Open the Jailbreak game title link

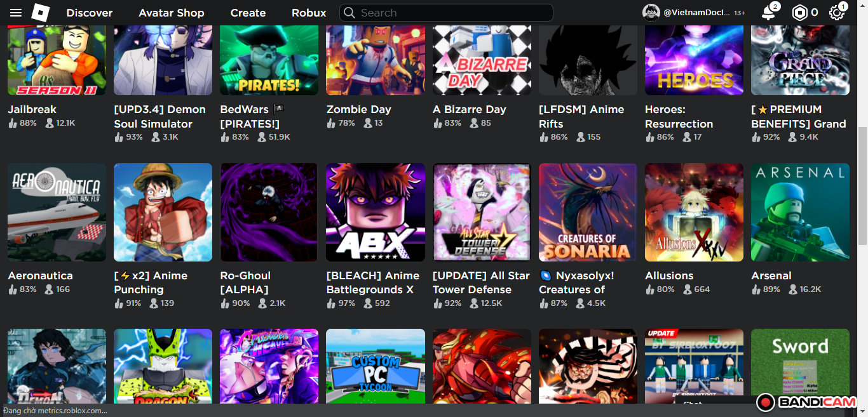click(32, 109)
